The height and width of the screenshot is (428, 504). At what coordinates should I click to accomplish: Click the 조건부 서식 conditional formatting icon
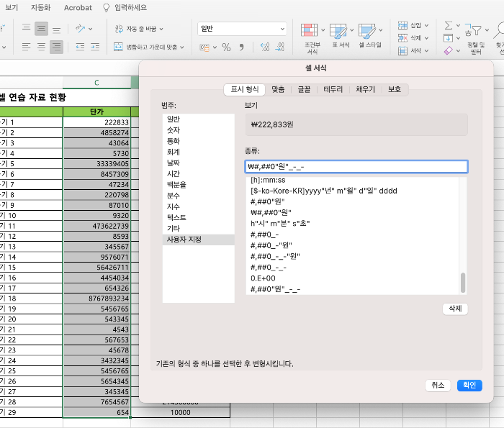tap(309, 30)
